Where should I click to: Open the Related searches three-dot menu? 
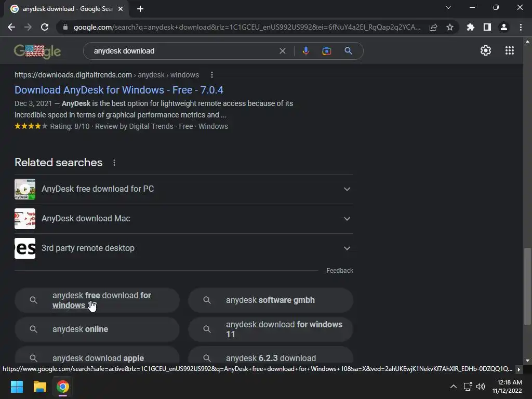click(114, 163)
